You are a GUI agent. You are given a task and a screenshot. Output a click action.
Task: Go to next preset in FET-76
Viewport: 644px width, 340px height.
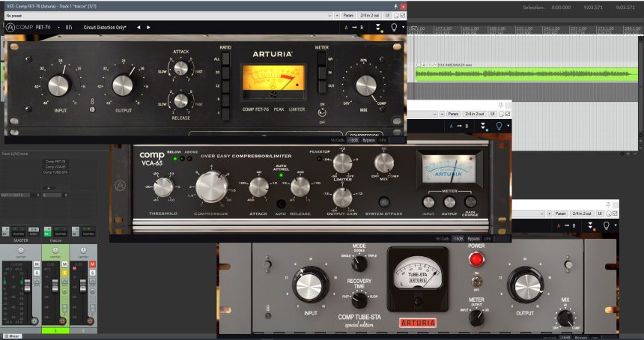pyautogui.click(x=148, y=28)
